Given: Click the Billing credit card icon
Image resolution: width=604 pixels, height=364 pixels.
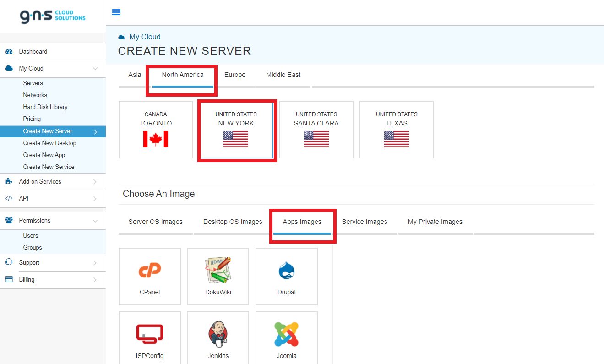Looking at the screenshot, I should click(9, 280).
